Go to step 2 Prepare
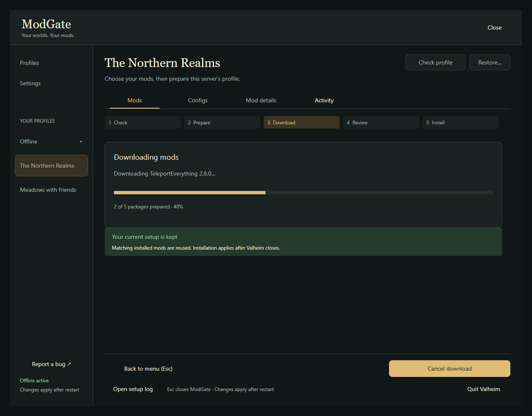 (222, 122)
